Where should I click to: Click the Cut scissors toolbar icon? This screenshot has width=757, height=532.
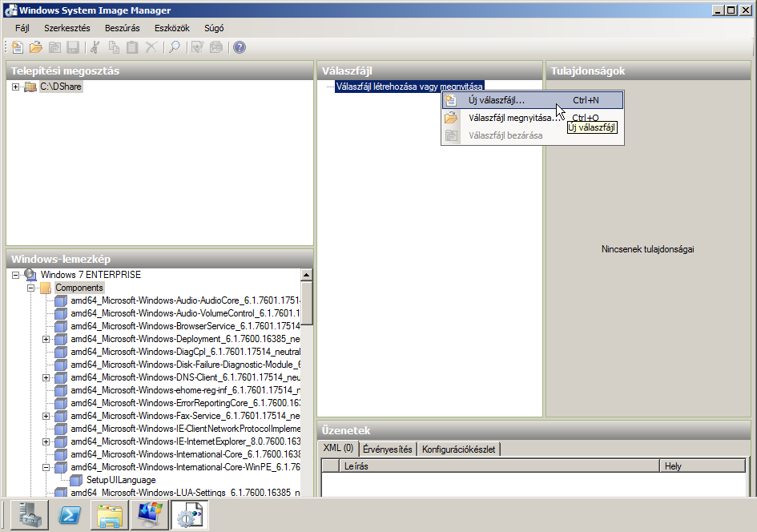point(95,47)
